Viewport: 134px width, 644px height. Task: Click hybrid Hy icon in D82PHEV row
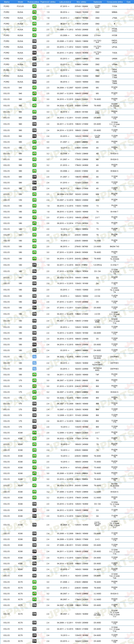[34, 357]
